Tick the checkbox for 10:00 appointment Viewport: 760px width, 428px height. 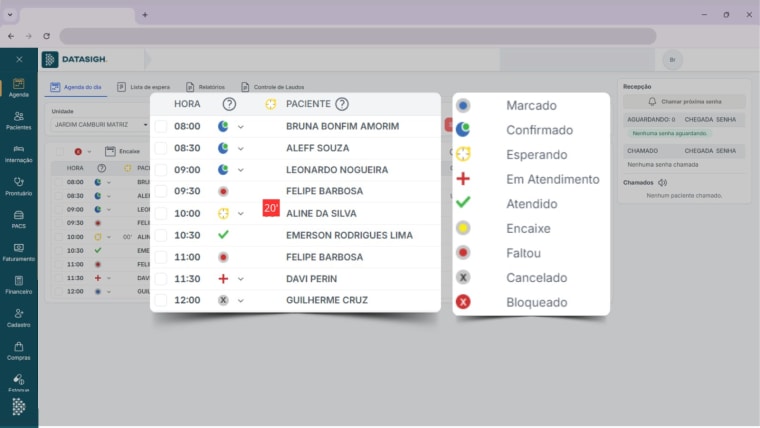coord(161,213)
